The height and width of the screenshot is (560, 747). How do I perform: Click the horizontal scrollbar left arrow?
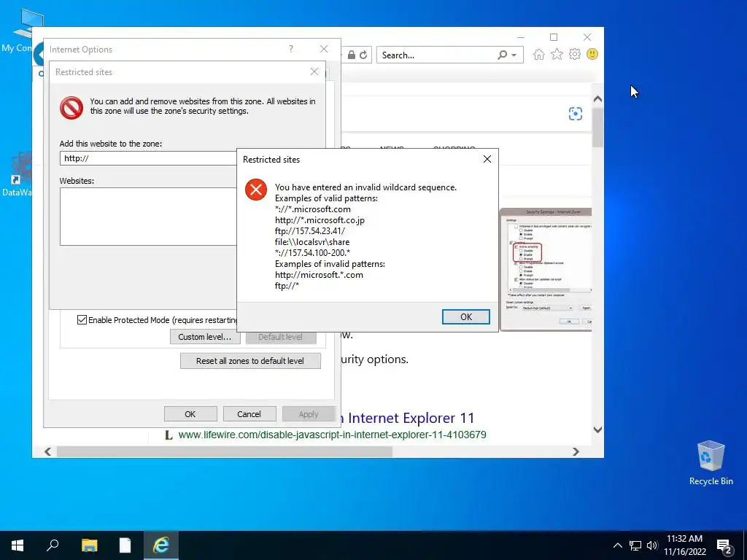pyautogui.click(x=47, y=451)
